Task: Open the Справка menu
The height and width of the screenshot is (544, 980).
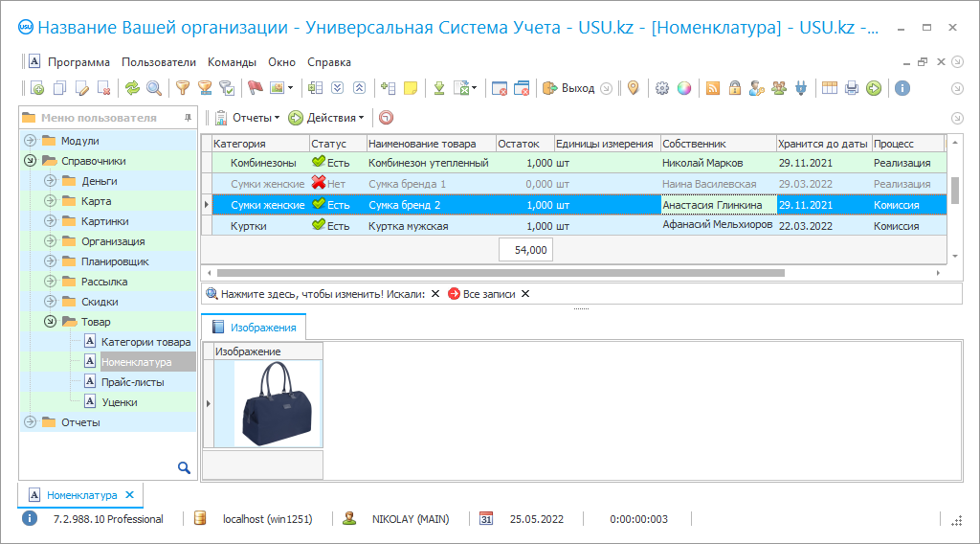Action: (x=329, y=62)
